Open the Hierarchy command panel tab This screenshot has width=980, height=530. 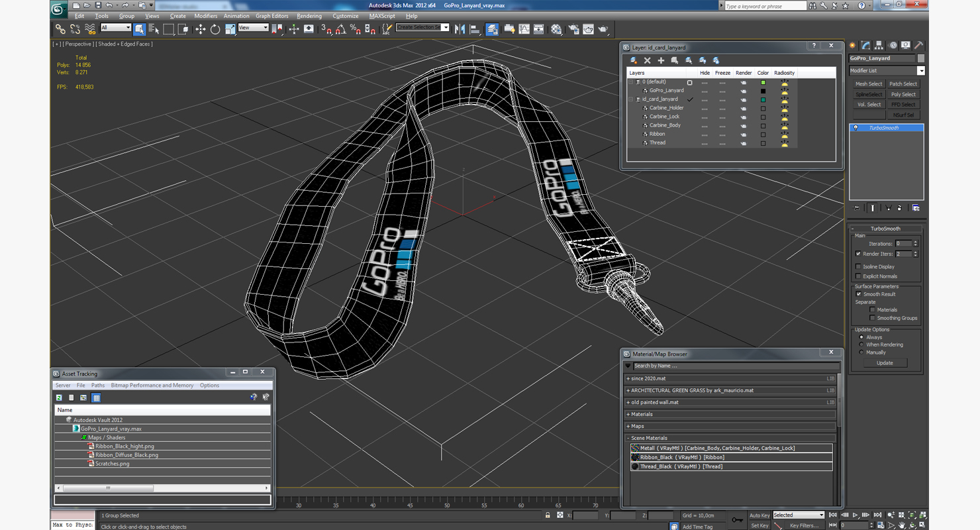pos(879,46)
